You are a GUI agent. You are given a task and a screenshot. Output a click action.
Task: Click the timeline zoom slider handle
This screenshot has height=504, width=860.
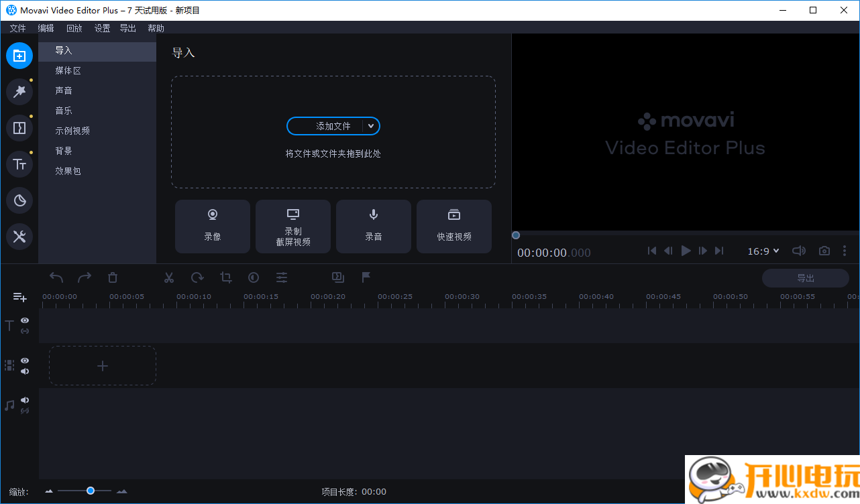[91, 491]
